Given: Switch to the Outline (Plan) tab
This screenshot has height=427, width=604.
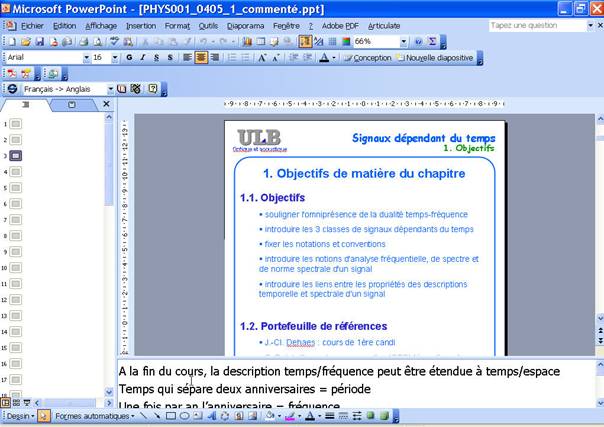Looking at the screenshot, I should (x=25, y=104).
